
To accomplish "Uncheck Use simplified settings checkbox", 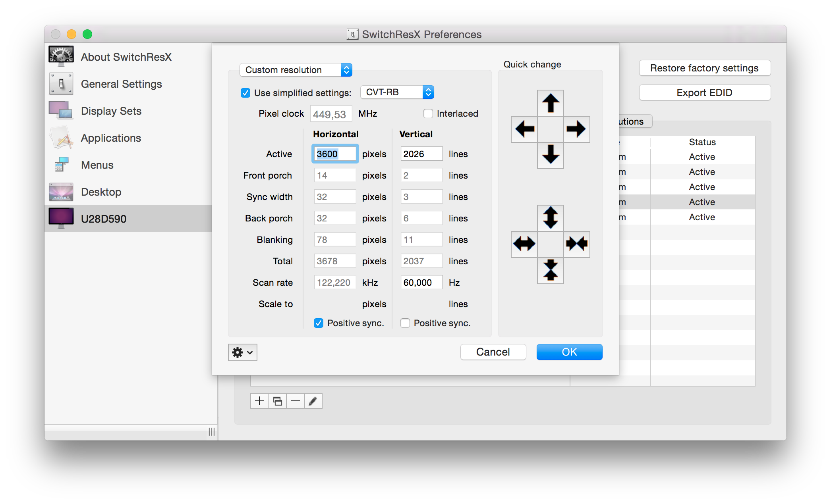I will pyautogui.click(x=245, y=93).
